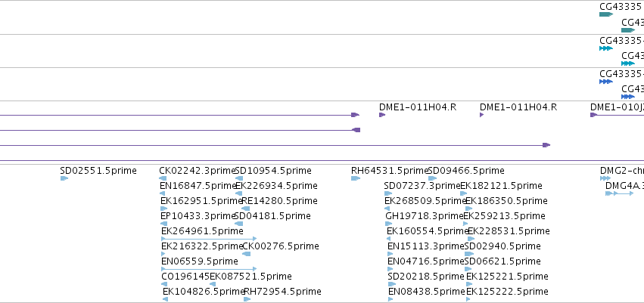Image resolution: width=644 pixels, height=303 pixels.
Task: Click the SD02551.5prime arrow glyph
Action: (x=64, y=178)
